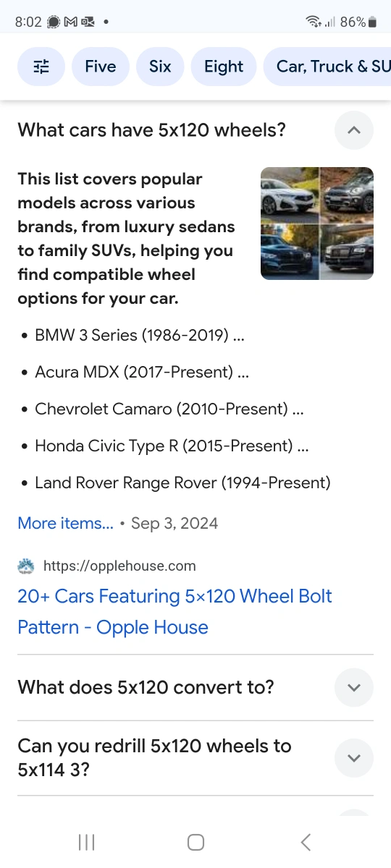This screenshot has width=391, height=868.
Task: Open the 'More items...' link
Action: pos(65,523)
